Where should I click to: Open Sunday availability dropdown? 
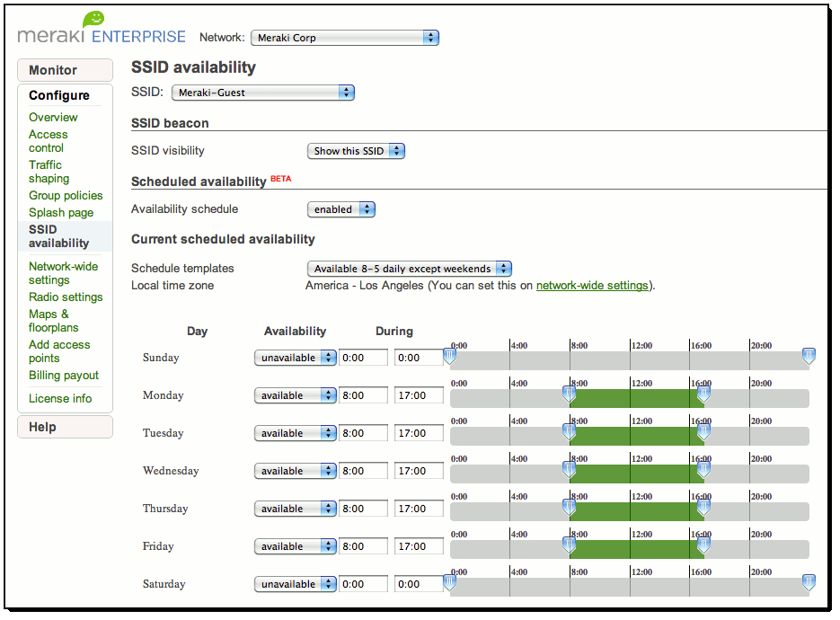[296, 358]
